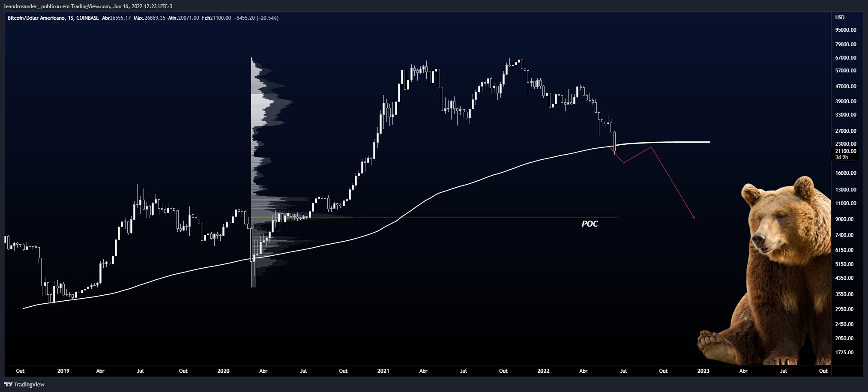Image resolution: width=868 pixels, height=392 pixels.
Task: Click the chart title Bitcoin/Dólar Americano
Action: [x=36, y=18]
